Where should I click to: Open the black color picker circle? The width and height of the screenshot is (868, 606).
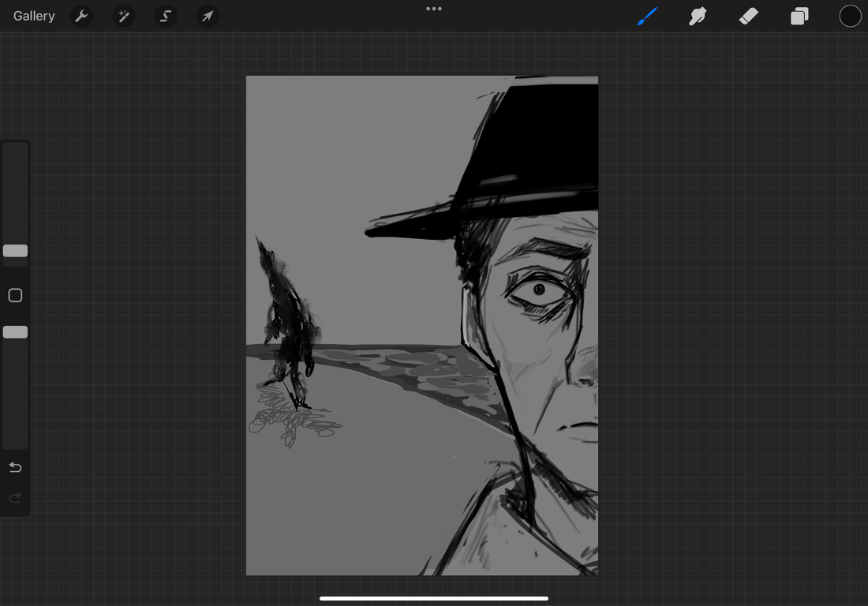(850, 16)
